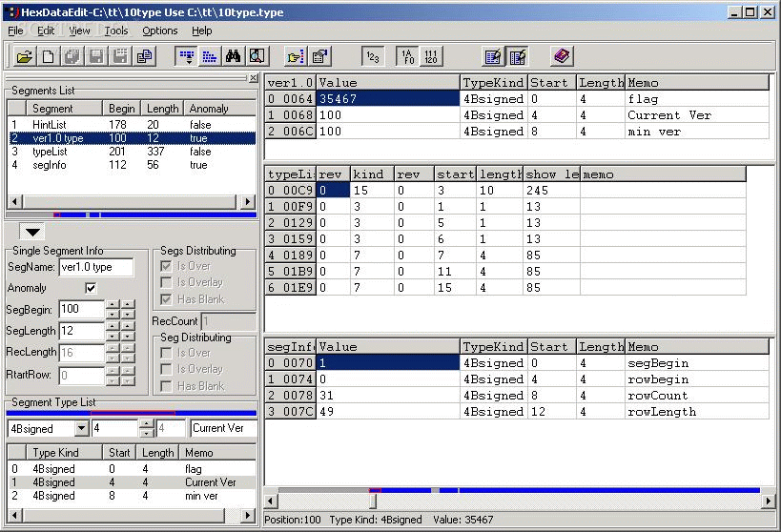Toggle Is Over in Segs Distributing group
The image size is (781, 532).
[x=166, y=267]
